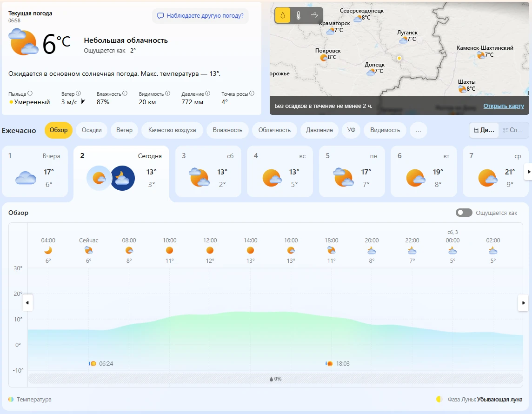Show next days with right arrow

(x=528, y=172)
